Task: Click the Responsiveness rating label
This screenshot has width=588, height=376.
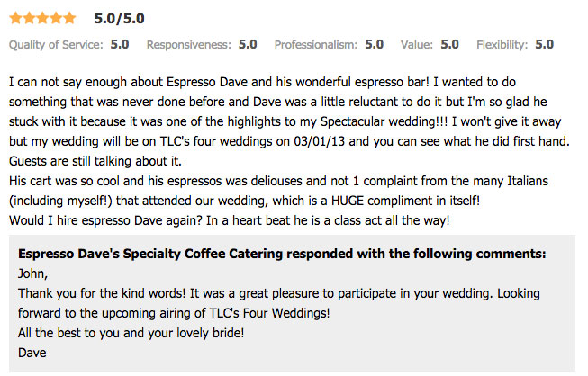Action: [188, 43]
